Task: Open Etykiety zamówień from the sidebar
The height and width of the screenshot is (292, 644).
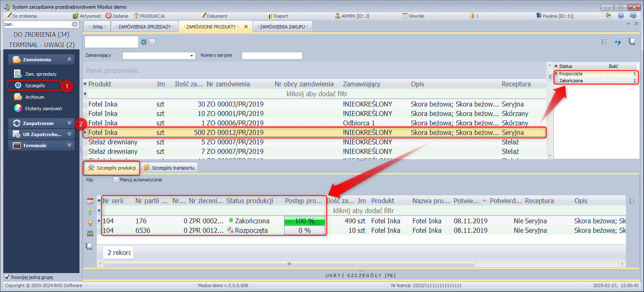Action: tap(43, 109)
